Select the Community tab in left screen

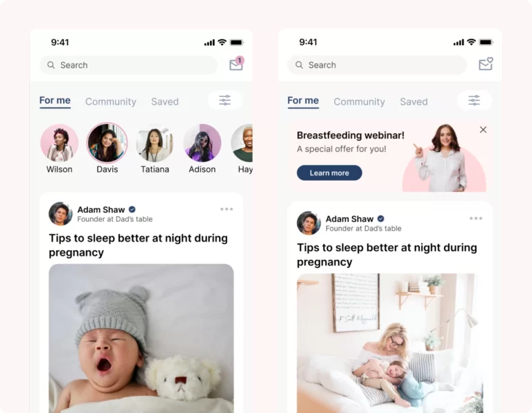[x=111, y=101]
